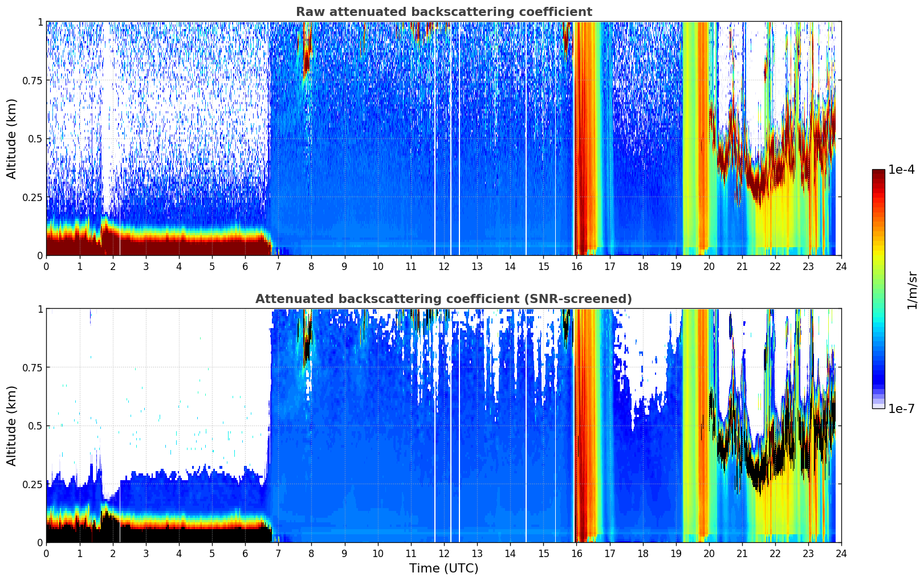Click the '1e-7' colorbar minimum label
The width and height of the screenshot is (924, 581).
click(901, 409)
